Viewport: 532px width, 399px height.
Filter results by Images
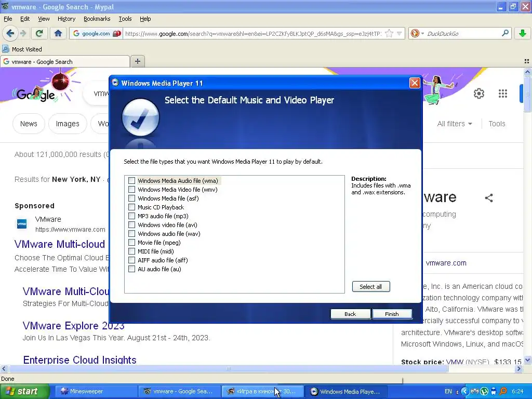68,124
